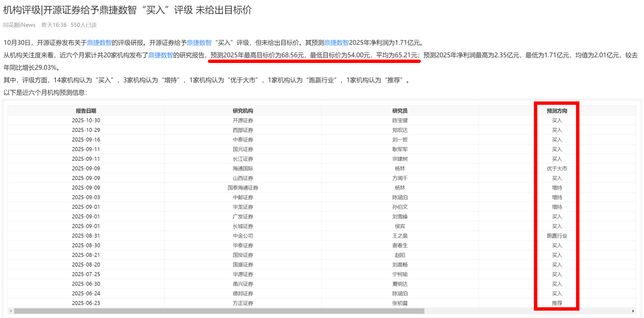The width and height of the screenshot is (644, 318).
Task: Click 增持 rating in 华龙证券 row
Action: pyautogui.click(x=557, y=207)
